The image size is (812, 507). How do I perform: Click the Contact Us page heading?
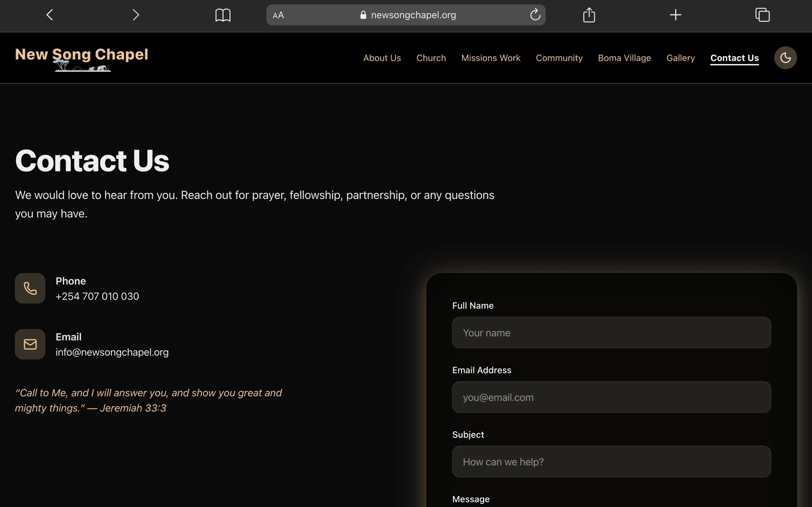point(92,161)
